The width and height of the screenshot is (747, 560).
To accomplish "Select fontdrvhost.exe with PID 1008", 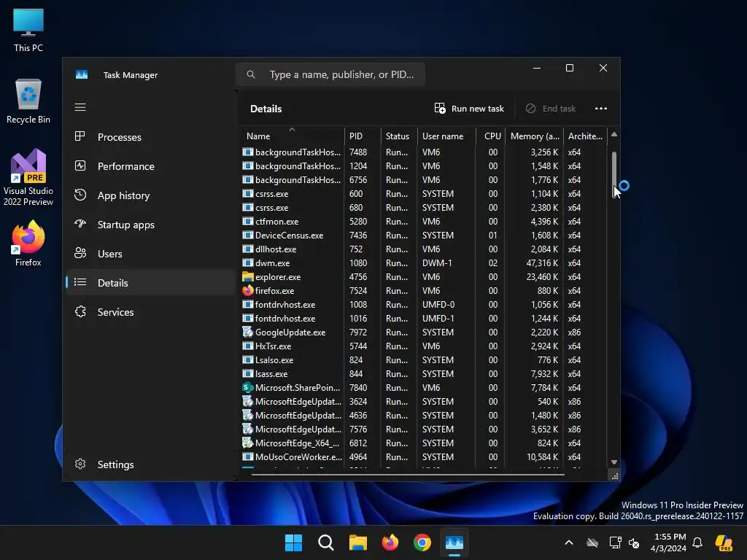I will point(424,304).
